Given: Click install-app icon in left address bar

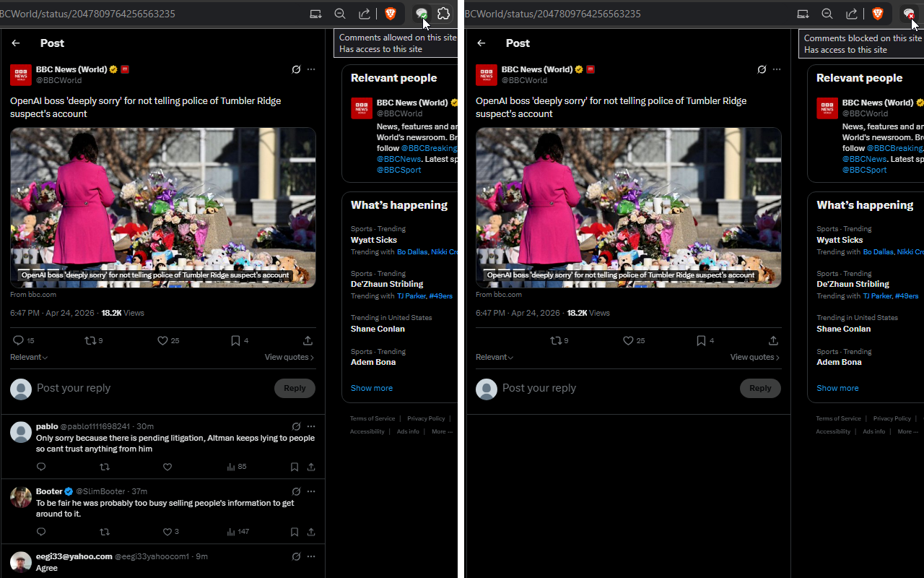Looking at the screenshot, I should [315, 14].
